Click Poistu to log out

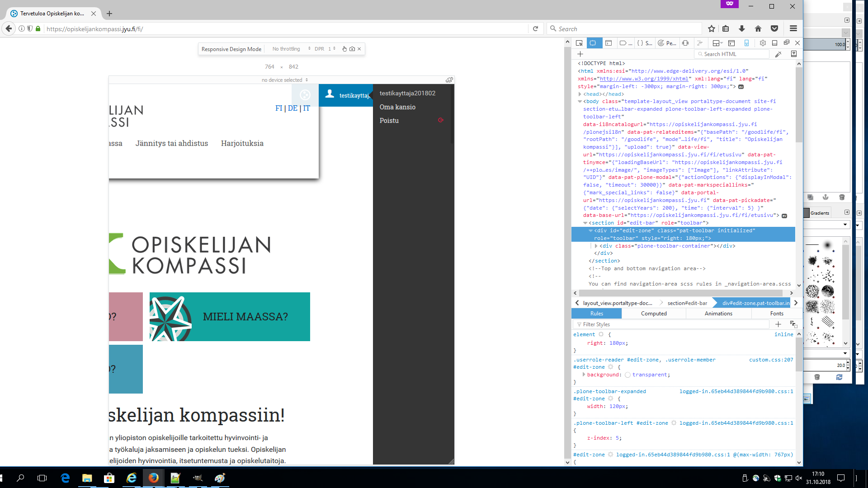pyautogui.click(x=389, y=121)
